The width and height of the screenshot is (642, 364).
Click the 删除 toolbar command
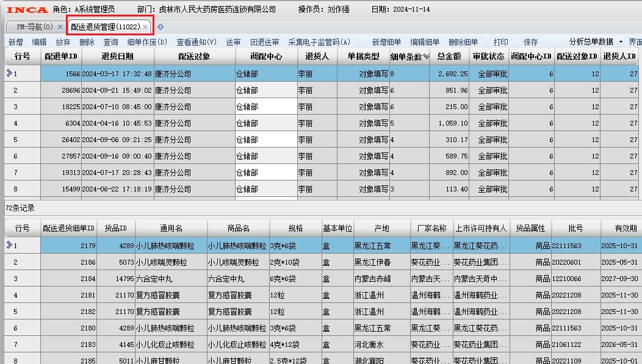pos(87,42)
